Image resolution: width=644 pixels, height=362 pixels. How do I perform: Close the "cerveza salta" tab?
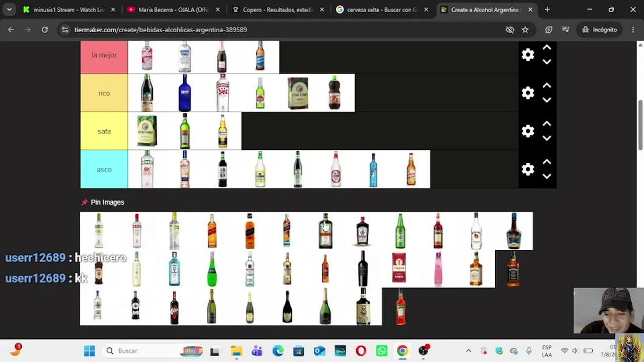tap(426, 10)
